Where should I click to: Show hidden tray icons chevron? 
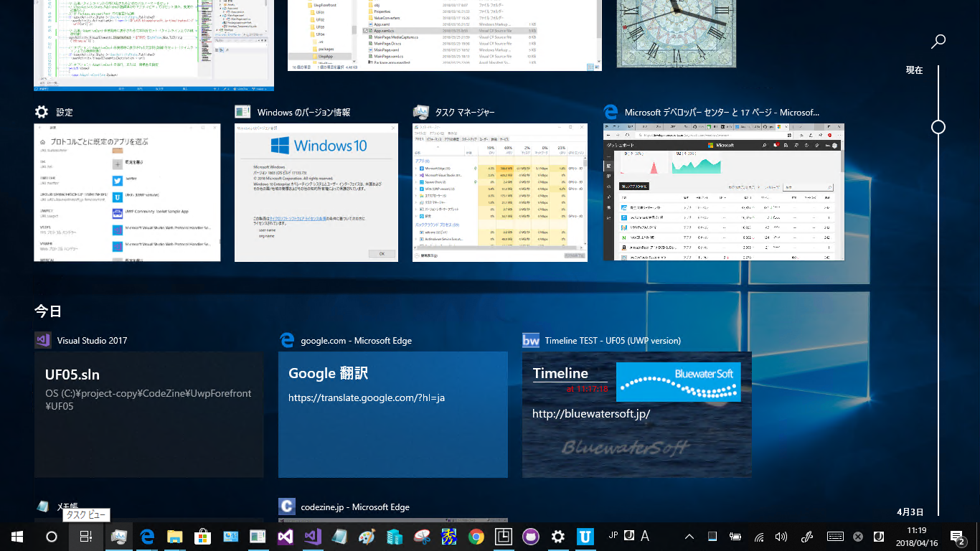[689, 537]
